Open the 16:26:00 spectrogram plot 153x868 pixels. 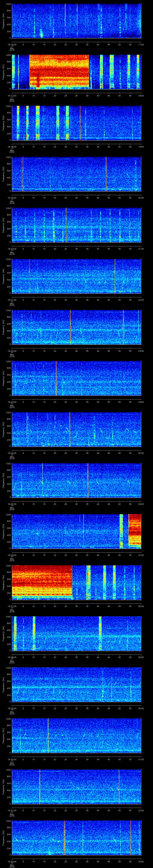[x=76, y=531]
